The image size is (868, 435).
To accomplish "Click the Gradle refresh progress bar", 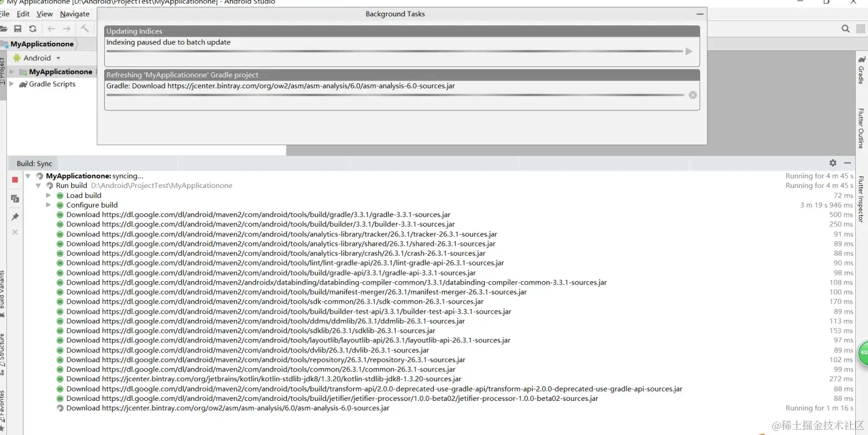I will (395, 95).
